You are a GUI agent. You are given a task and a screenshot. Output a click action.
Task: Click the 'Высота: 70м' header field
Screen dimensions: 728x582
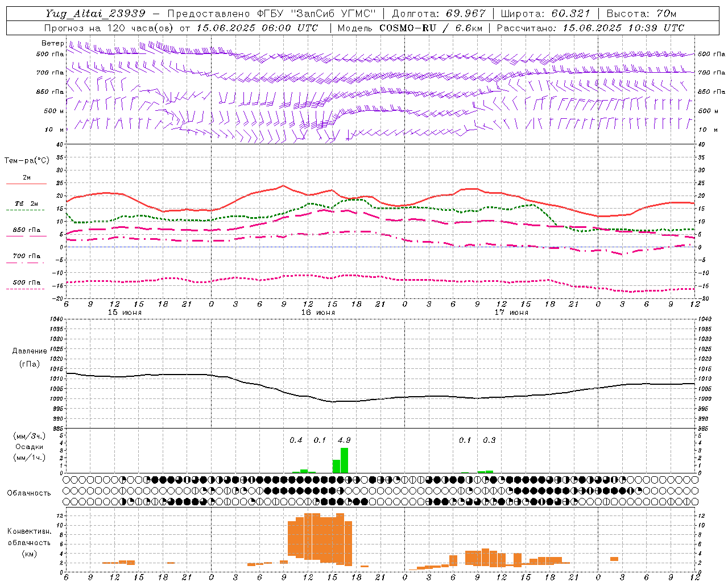coord(642,14)
